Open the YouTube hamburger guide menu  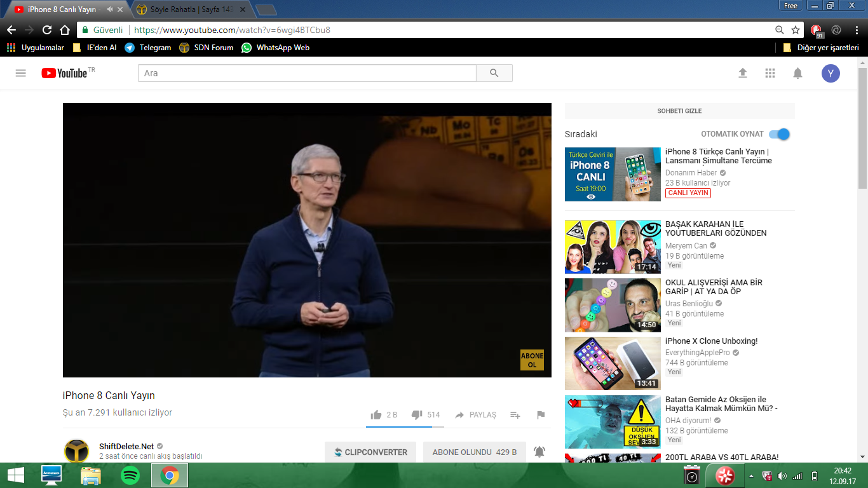21,73
